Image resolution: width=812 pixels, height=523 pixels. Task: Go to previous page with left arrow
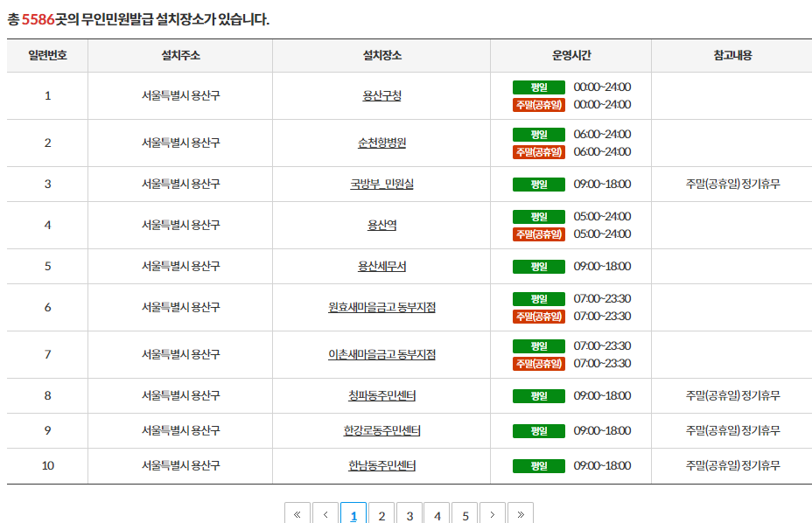point(325,514)
